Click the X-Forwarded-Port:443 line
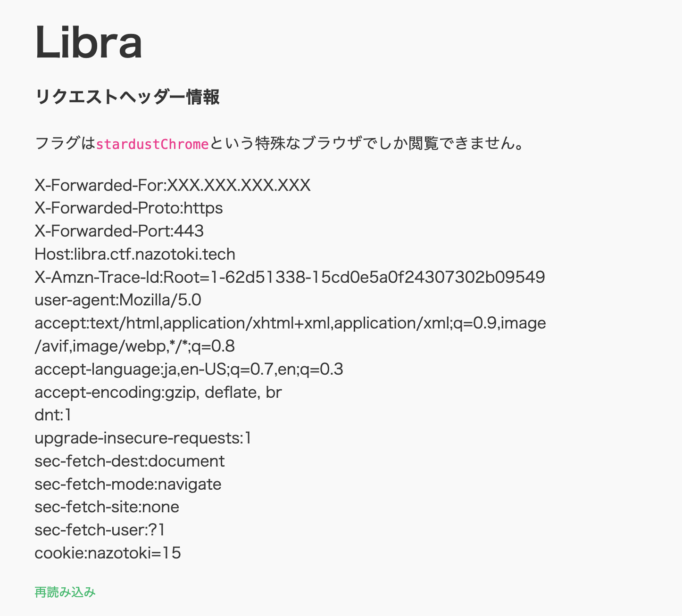682x616 pixels. pos(119,231)
